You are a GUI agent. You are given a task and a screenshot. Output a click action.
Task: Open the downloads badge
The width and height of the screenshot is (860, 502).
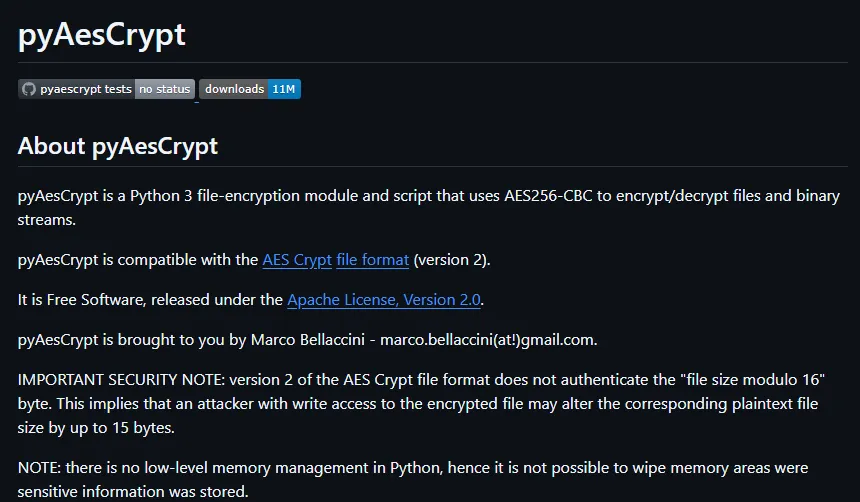250,89
